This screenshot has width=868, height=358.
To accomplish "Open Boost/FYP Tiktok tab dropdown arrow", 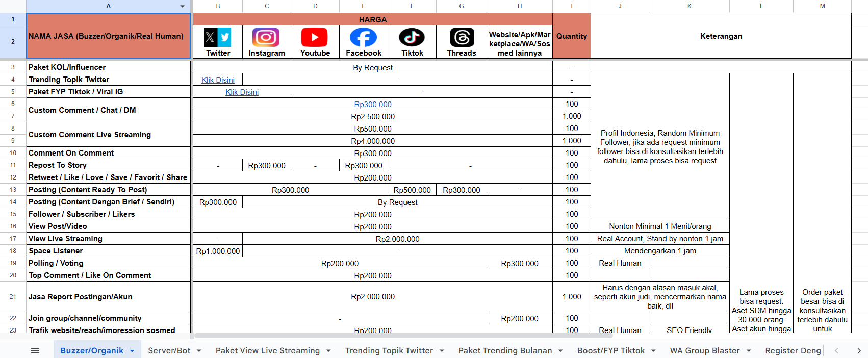I will click(x=653, y=351).
